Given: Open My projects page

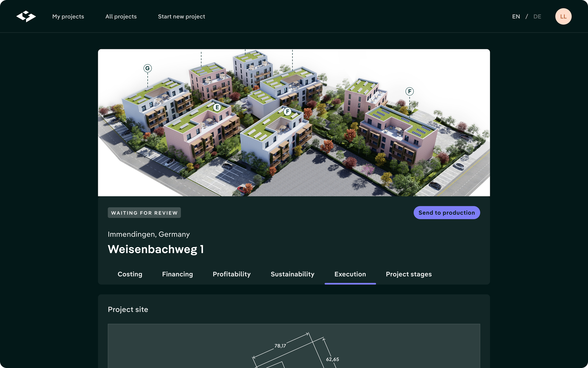Looking at the screenshot, I should tap(68, 16).
